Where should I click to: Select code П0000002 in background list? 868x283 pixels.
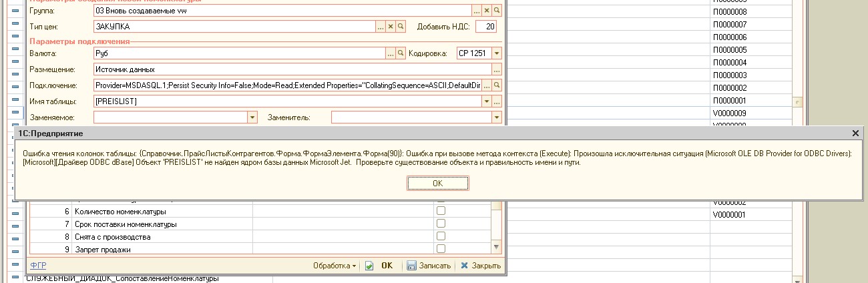(730, 88)
